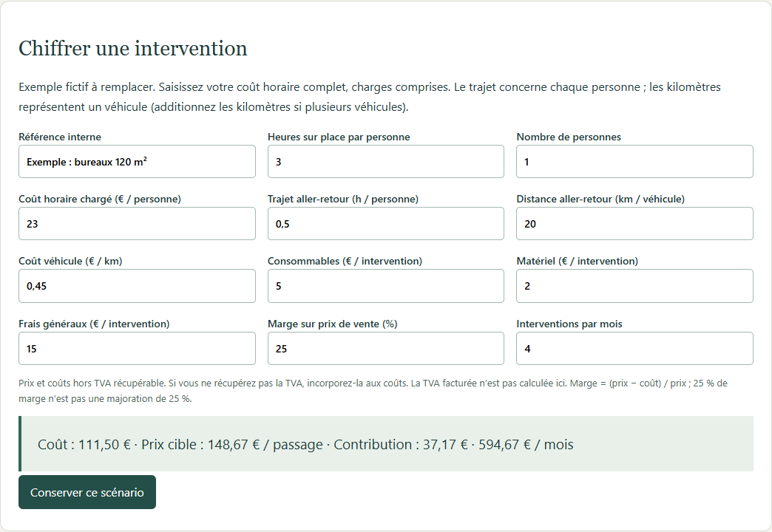Image resolution: width=772 pixels, height=532 pixels.
Task: Focus the Distance aller-retour km field
Action: pyautogui.click(x=634, y=223)
